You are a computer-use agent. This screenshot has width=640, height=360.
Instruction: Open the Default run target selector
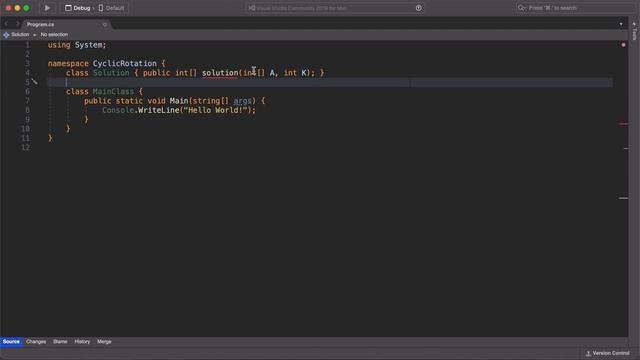111,8
